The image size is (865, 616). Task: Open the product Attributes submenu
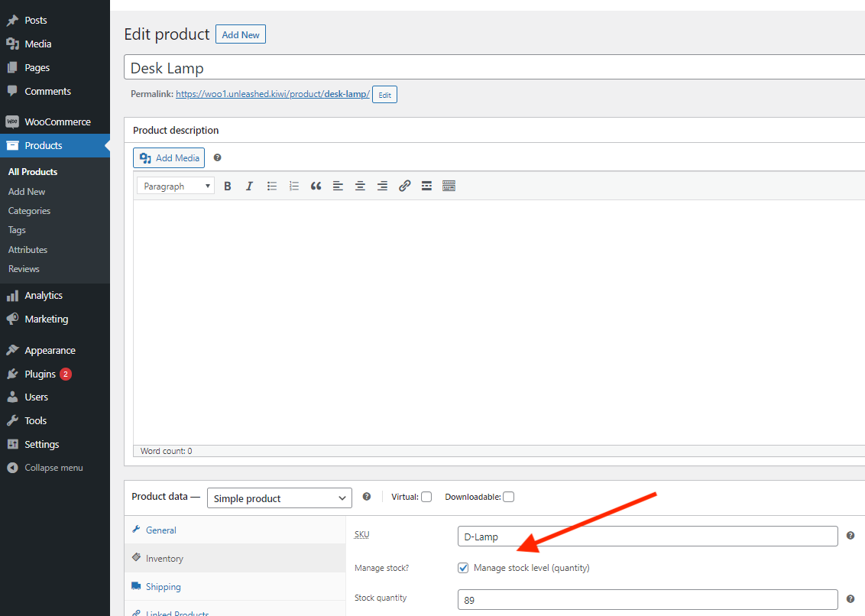(x=28, y=250)
